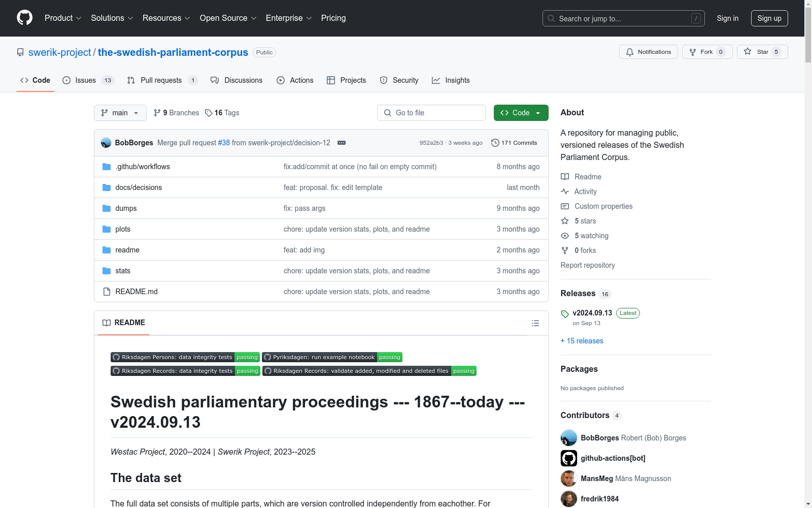This screenshot has width=812, height=508.
Task: Open the Notifications subscription button
Action: 649,52
